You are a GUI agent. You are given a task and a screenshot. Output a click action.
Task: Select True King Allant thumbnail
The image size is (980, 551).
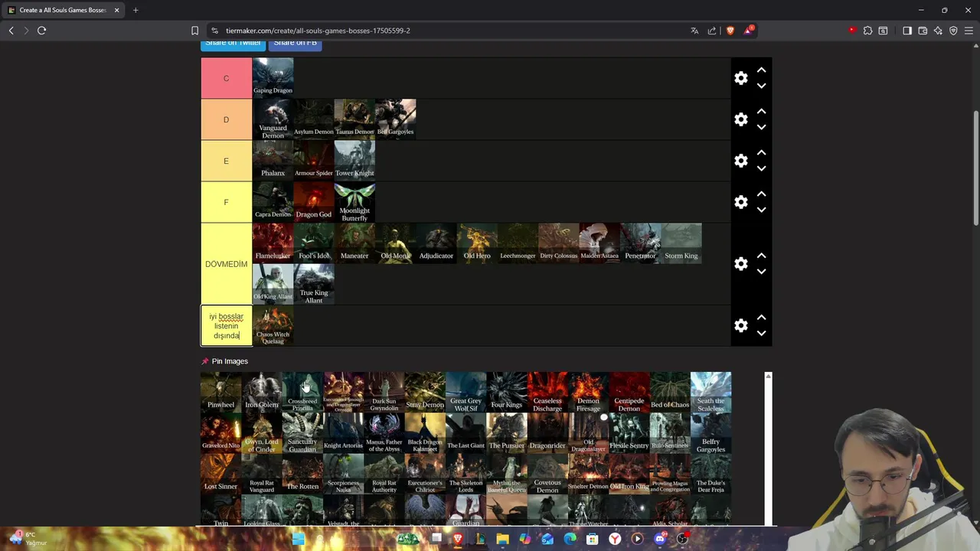[314, 285]
